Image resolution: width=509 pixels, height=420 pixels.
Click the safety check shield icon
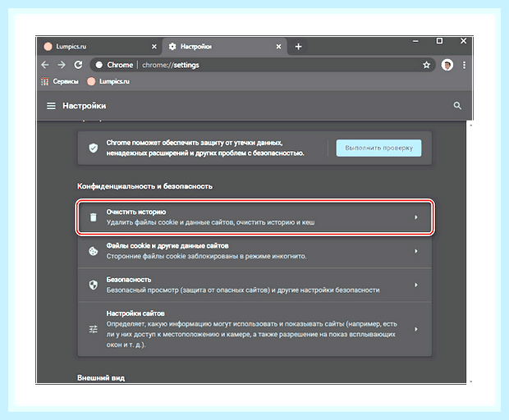tap(93, 148)
